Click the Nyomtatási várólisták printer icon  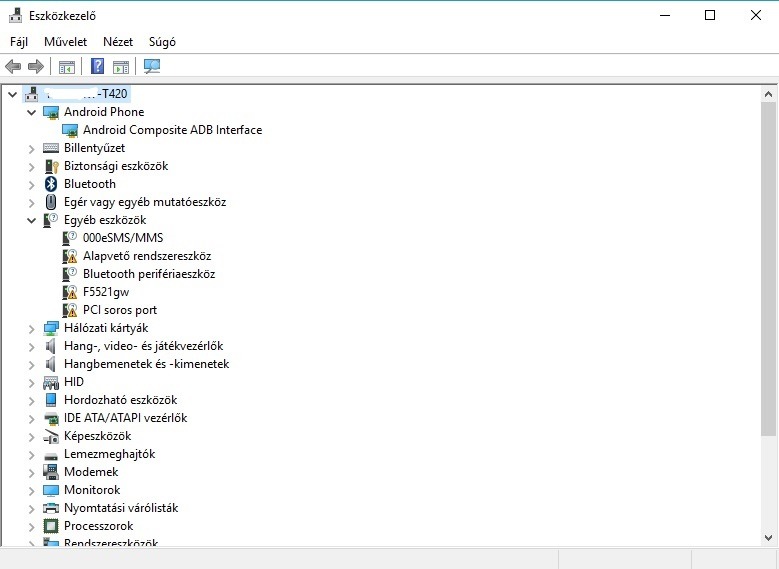coord(51,508)
